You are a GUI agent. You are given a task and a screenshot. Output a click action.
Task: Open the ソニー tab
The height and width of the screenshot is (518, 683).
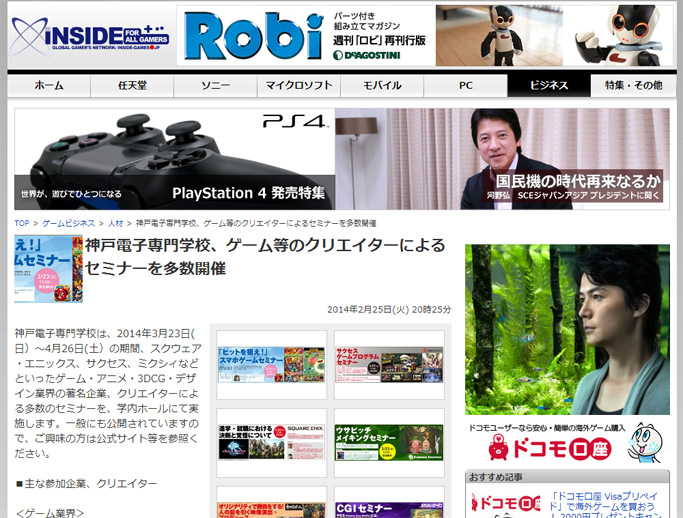(216, 85)
